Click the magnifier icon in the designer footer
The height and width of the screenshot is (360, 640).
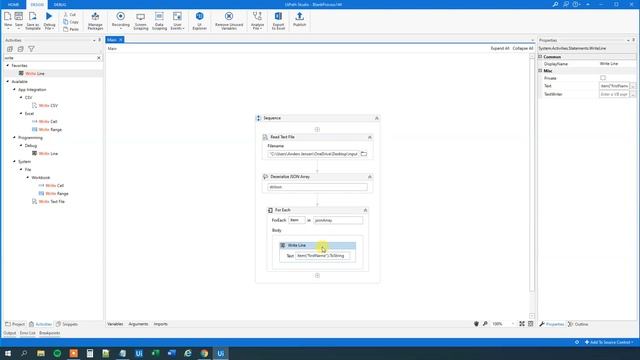tap(485, 324)
